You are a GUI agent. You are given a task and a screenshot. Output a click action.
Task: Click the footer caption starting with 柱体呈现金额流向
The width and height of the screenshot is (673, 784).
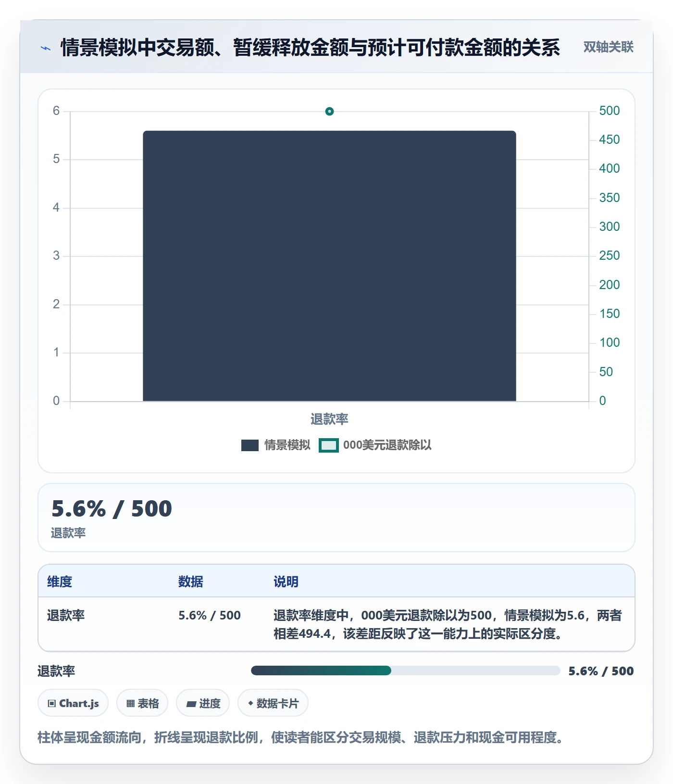coord(301,737)
